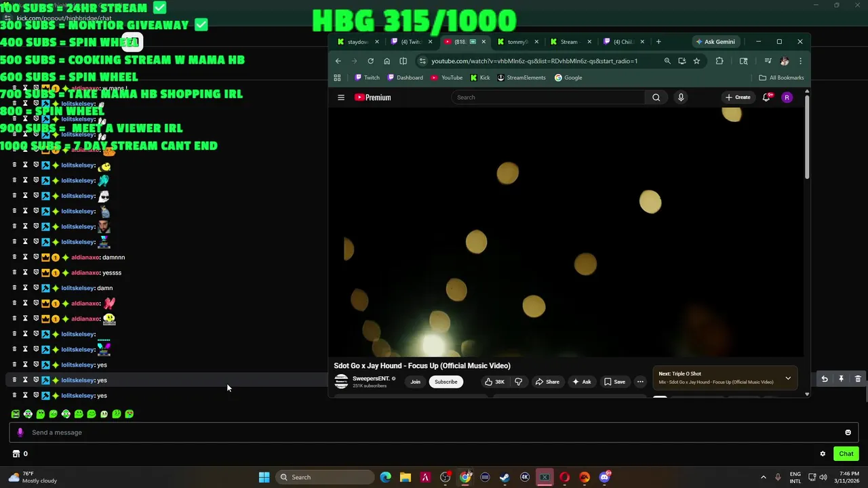Click the Ask button under video
Screen dimensions: 868x488
point(581,382)
